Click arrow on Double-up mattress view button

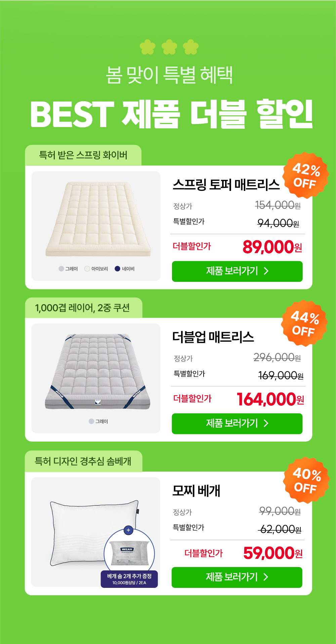266,423
